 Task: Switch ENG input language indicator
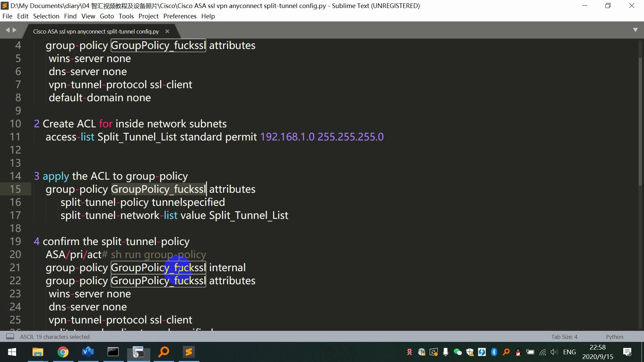pyautogui.click(x=569, y=352)
